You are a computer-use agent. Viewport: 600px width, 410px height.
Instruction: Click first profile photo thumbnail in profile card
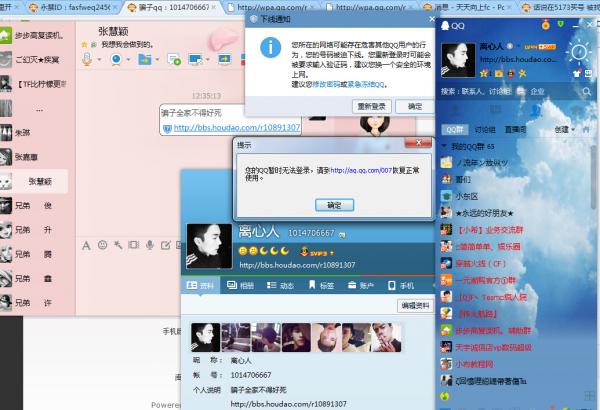pos(205,337)
